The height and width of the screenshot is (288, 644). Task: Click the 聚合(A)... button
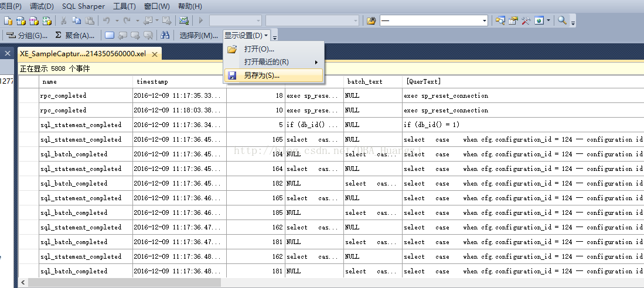pyautogui.click(x=75, y=35)
